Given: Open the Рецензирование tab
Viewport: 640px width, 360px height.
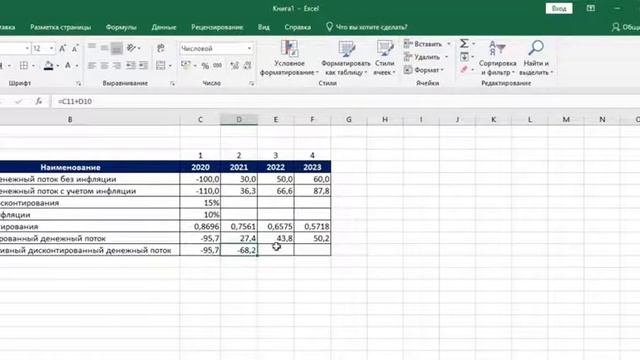Looking at the screenshot, I should point(217,27).
